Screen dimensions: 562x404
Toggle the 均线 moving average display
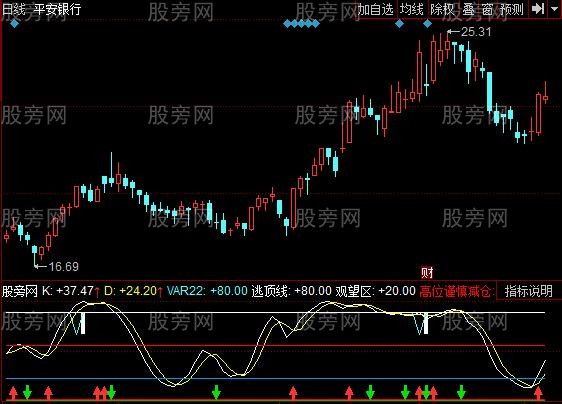pos(412,9)
